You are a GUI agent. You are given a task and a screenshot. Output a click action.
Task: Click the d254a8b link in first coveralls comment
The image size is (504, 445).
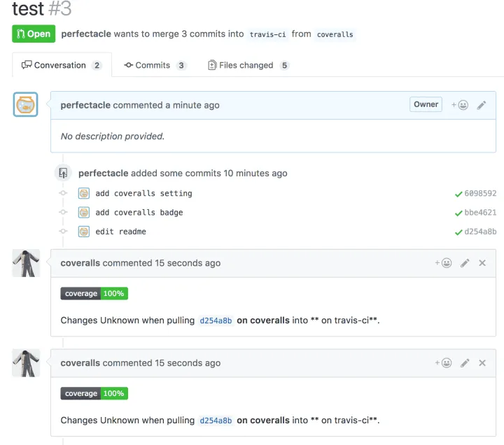coord(216,320)
